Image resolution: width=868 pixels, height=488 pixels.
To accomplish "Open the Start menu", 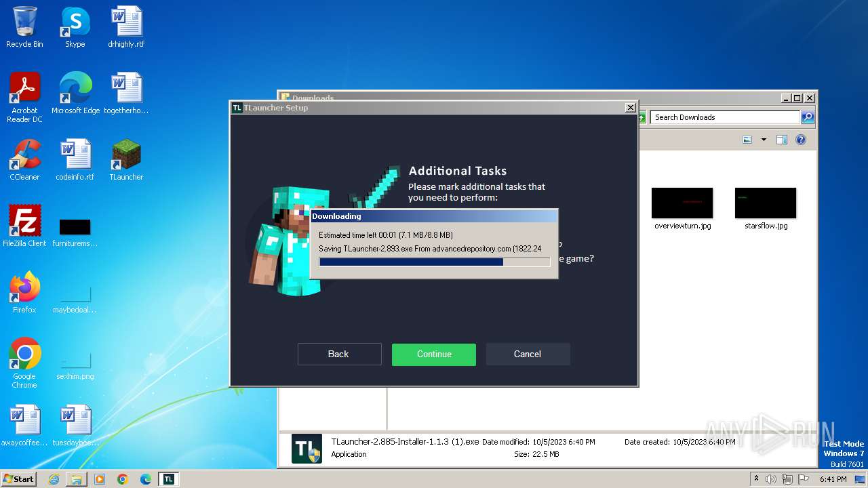I will point(18,479).
